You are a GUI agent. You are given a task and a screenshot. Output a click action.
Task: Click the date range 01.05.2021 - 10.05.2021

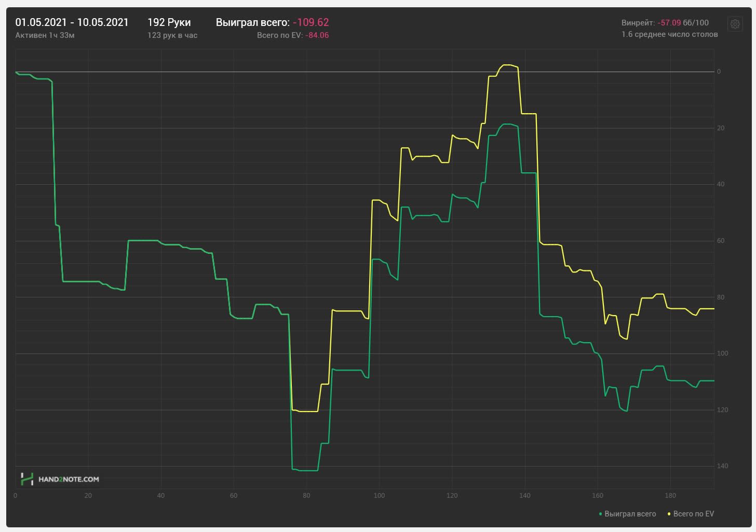[x=72, y=22]
